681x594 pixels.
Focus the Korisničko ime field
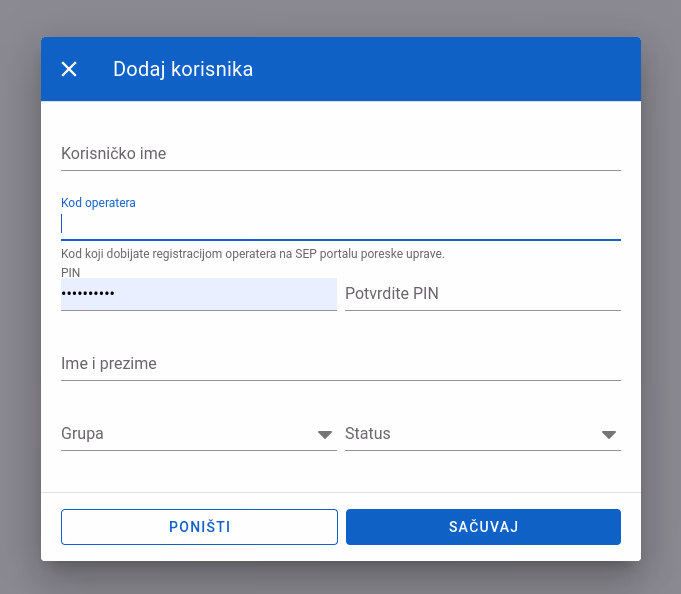pos(340,154)
